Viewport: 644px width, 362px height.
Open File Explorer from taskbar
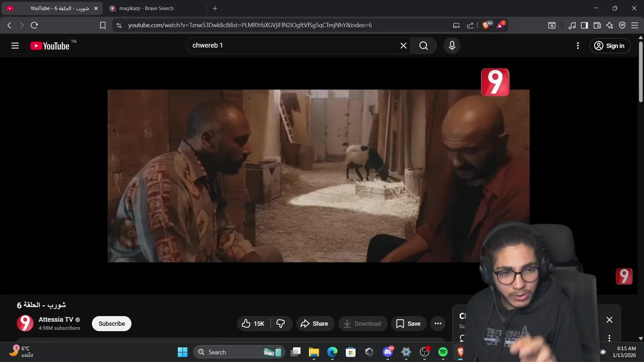[x=314, y=352]
